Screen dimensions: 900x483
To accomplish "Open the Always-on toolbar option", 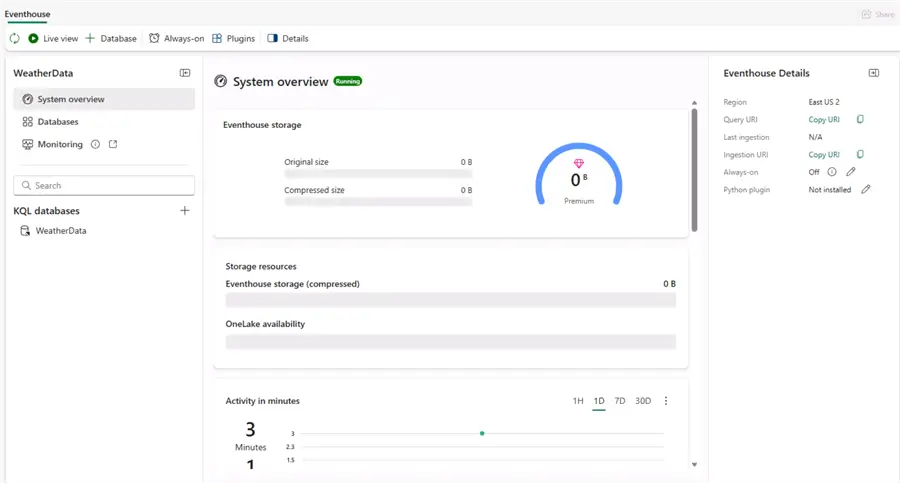I will [x=177, y=38].
